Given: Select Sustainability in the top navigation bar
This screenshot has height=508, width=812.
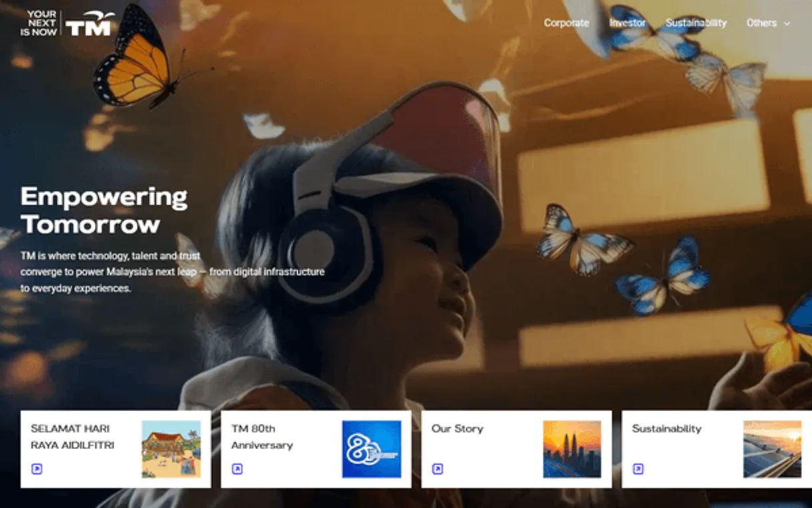Looking at the screenshot, I should point(696,23).
